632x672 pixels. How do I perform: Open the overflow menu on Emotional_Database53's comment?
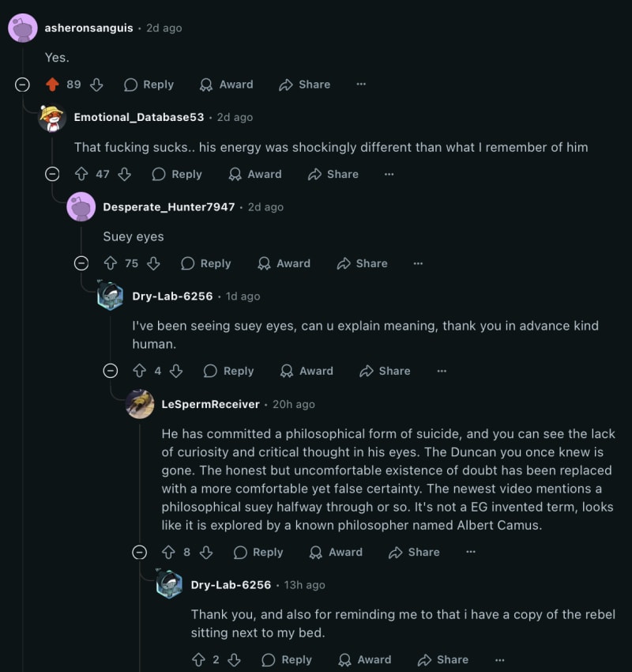389,174
